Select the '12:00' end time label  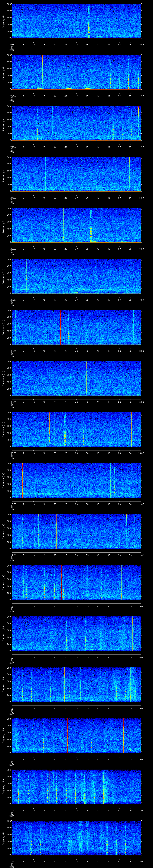tap(141, 555)
